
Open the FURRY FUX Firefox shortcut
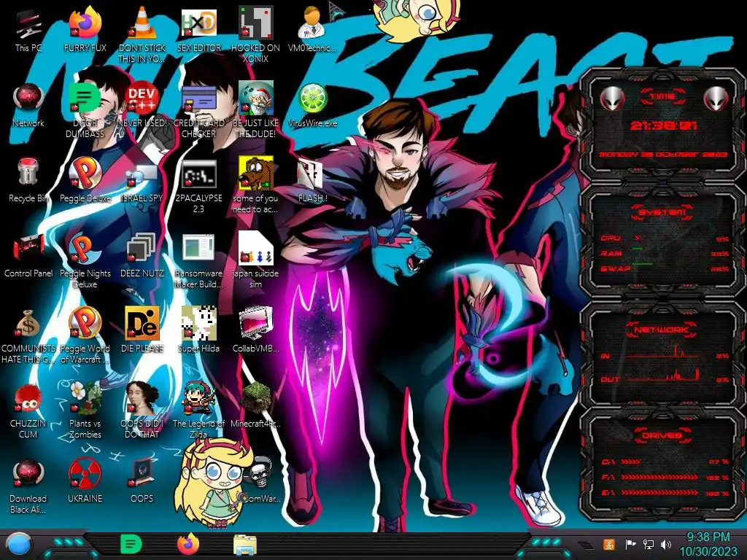(85, 23)
